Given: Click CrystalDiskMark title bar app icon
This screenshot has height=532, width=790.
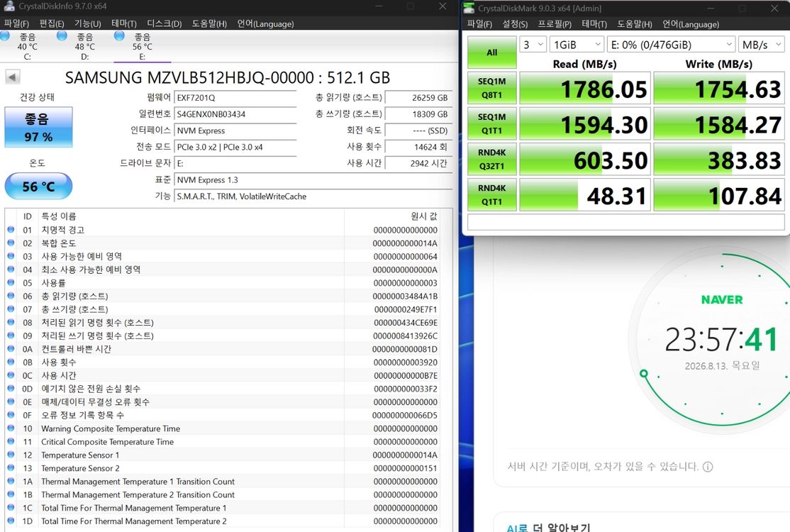Looking at the screenshot, I should pos(469,8).
